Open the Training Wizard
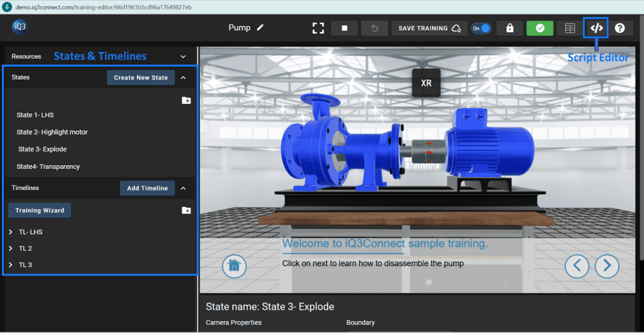Viewport: 644px width, 333px height. point(40,210)
